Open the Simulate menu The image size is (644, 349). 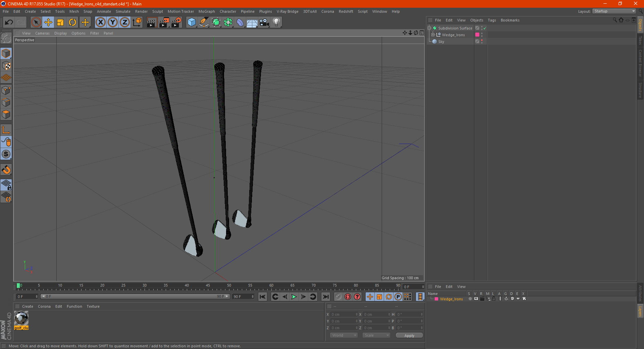point(123,11)
